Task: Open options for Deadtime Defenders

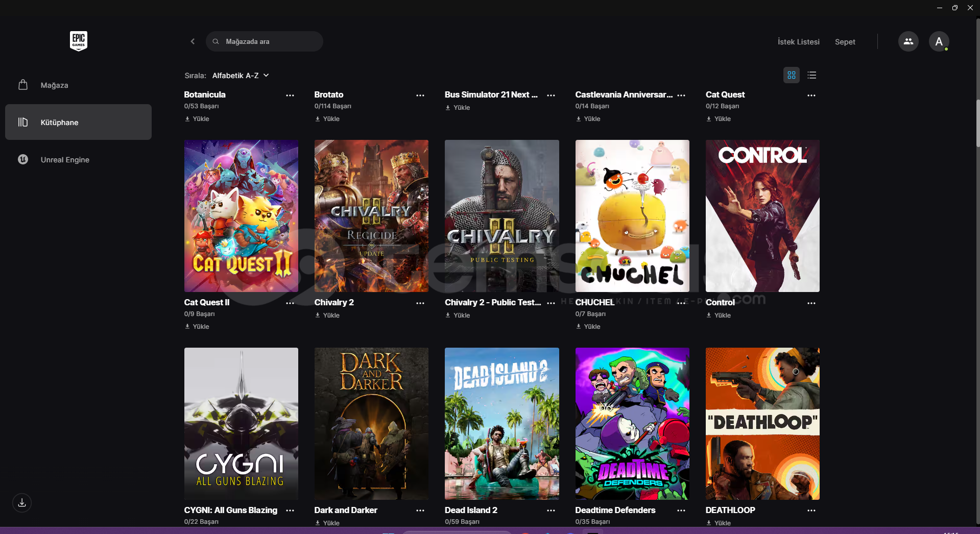Action: click(x=681, y=511)
